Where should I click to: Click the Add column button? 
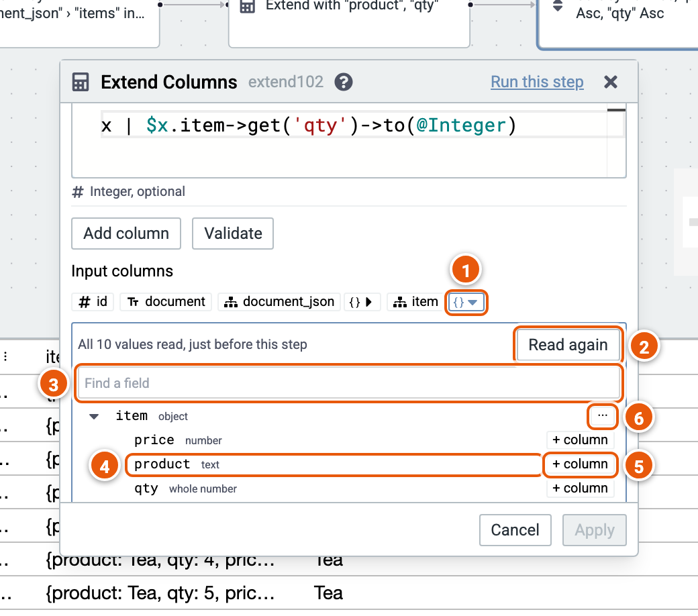point(126,234)
